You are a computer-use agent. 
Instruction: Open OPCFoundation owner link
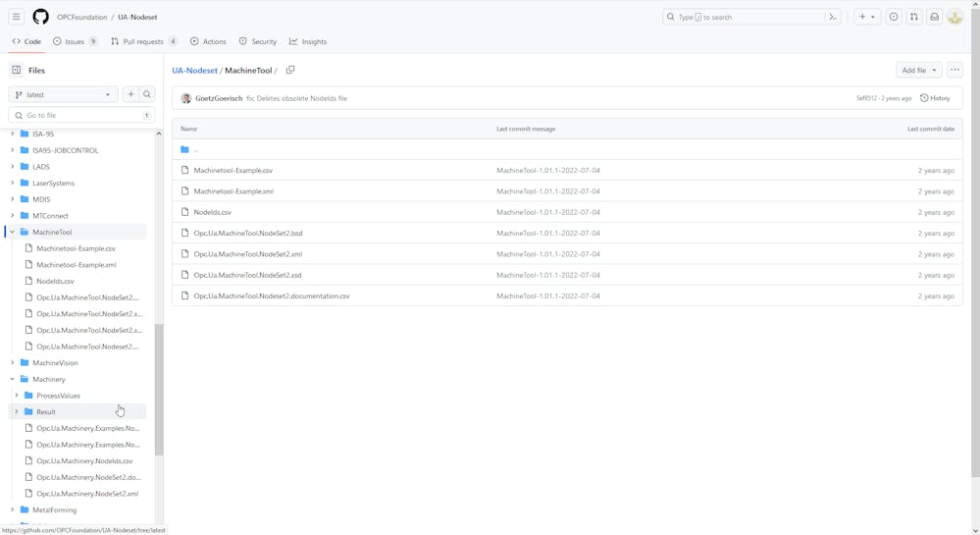tap(81, 17)
